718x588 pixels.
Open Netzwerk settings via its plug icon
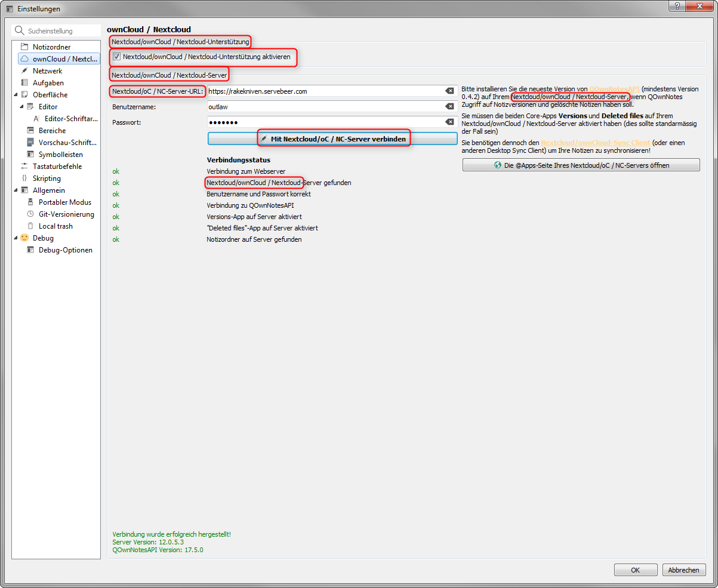point(24,70)
